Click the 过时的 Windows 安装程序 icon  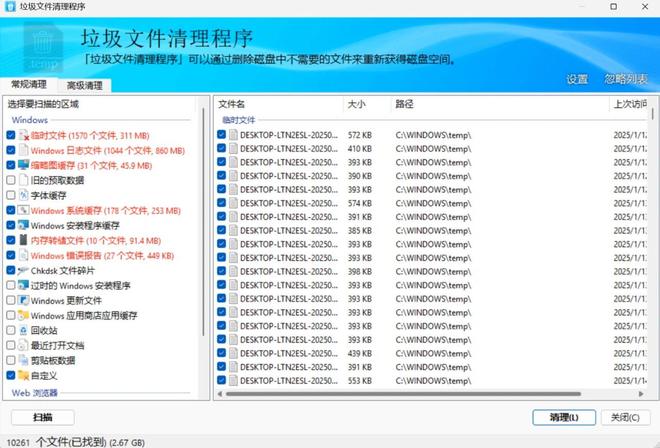point(24,285)
